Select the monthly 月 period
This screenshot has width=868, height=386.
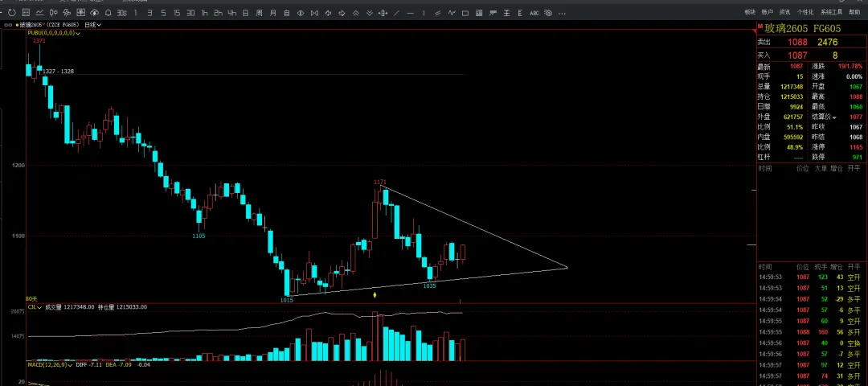[x=273, y=12]
